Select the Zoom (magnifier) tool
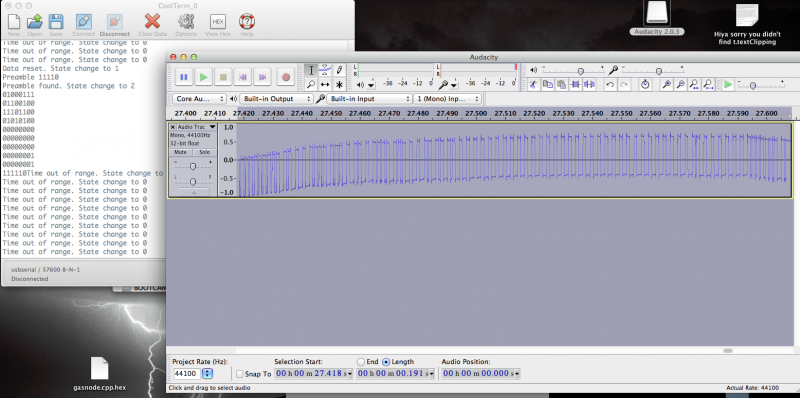Viewport: 800px width, 398px height. point(311,84)
